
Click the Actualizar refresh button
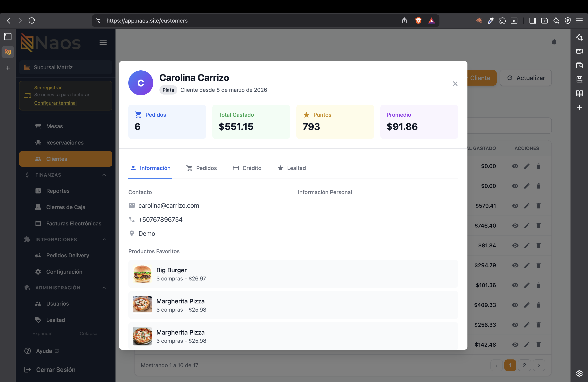[526, 78]
